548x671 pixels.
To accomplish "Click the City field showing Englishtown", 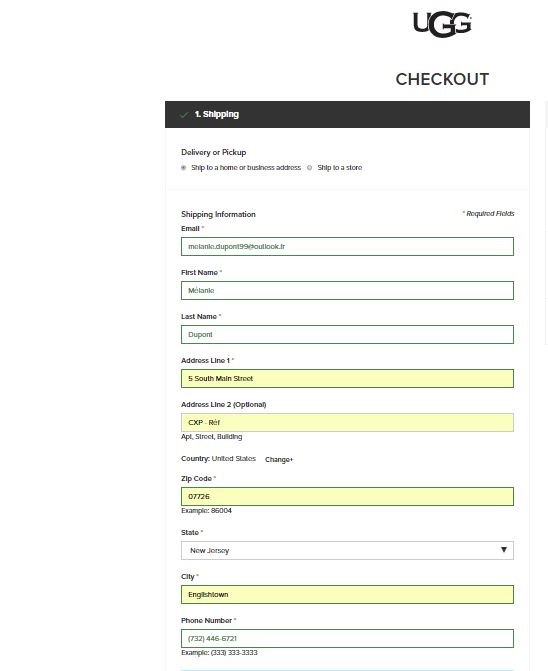I will click(347, 594).
